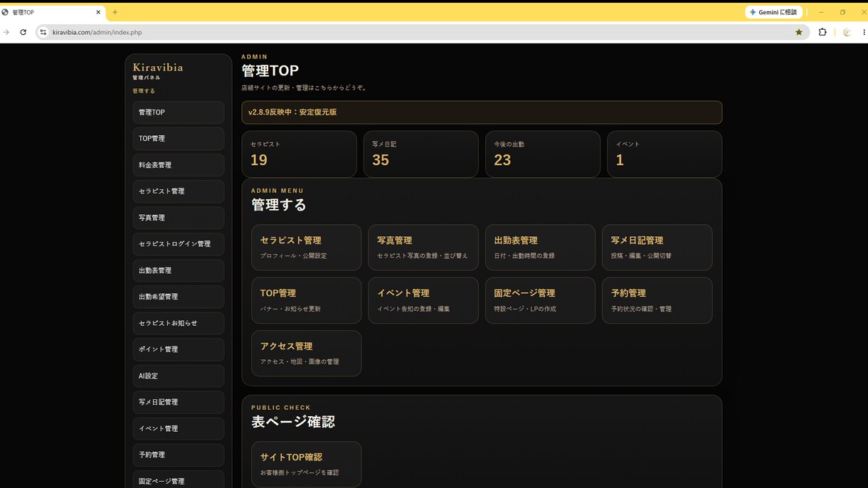
Task: Click the forward navigation arrow
Action: tap(6, 32)
